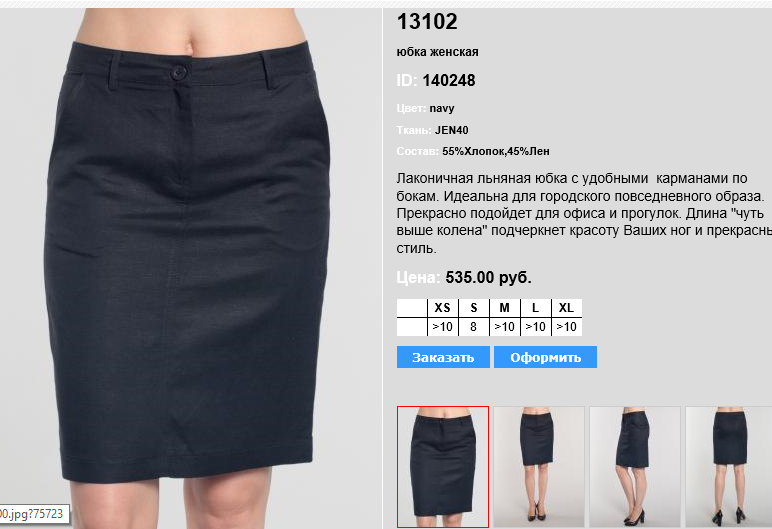Open the third thumbnail showing side view
Image resolution: width=772 pixels, height=529 pixels.
(635, 467)
